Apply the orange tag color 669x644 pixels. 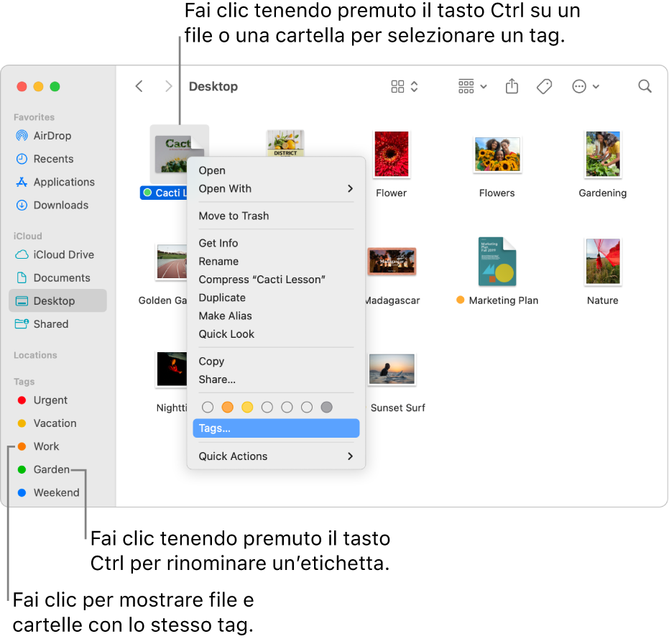[x=227, y=407]
